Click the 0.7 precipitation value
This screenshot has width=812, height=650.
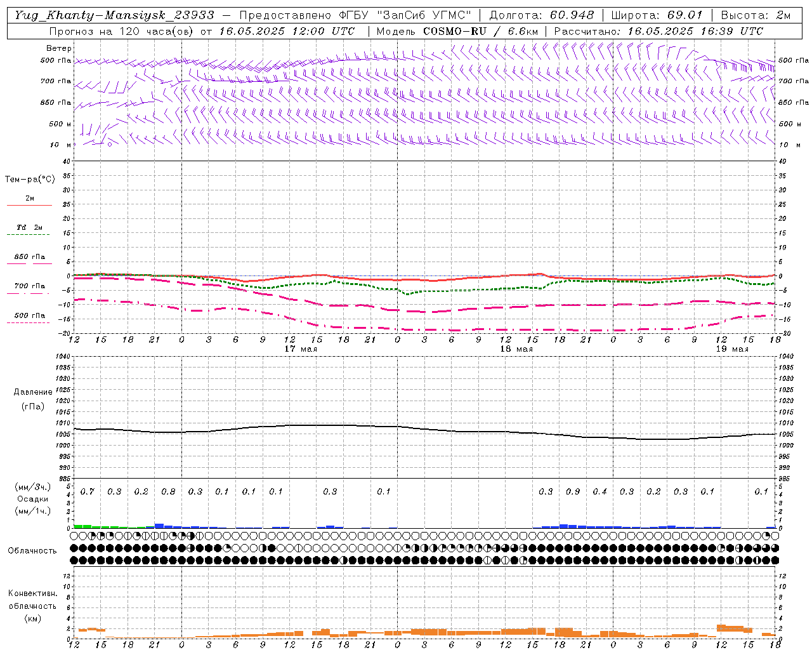coord(87,492)
